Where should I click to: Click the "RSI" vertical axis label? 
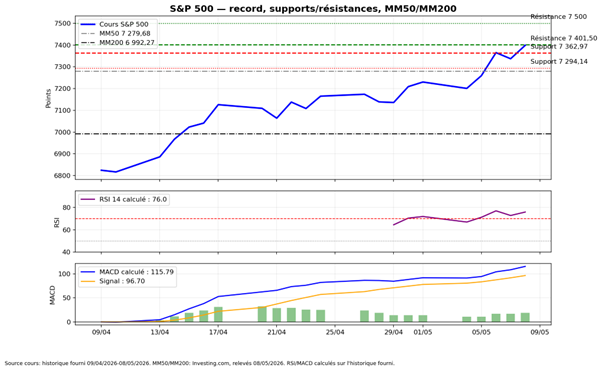click(57, 222)
